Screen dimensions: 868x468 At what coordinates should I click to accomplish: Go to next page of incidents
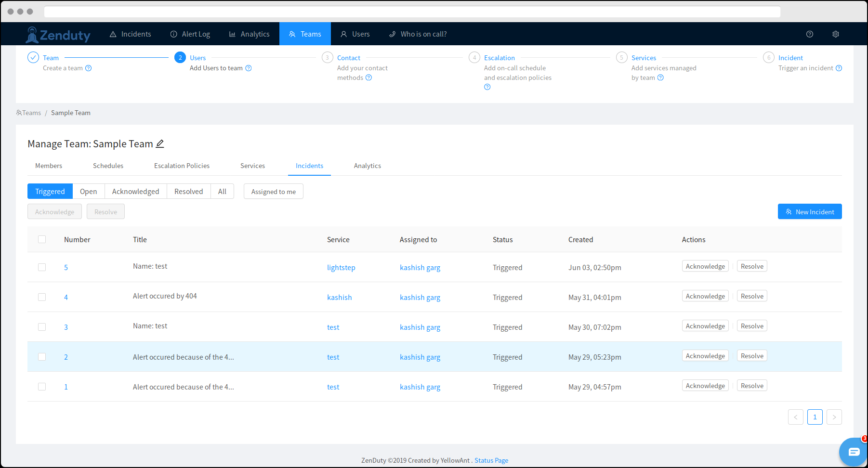click(x=834, y=417)
